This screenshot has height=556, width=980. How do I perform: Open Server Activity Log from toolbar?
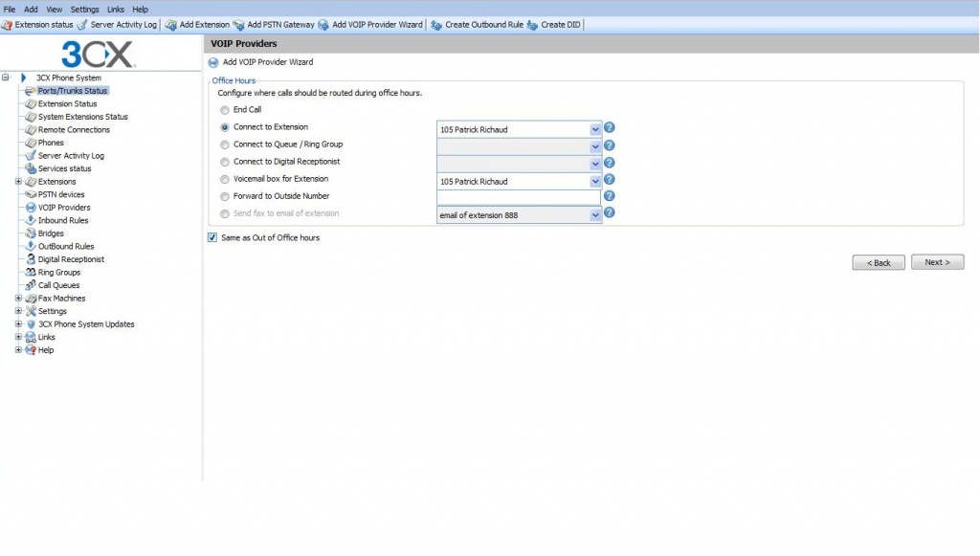(x=82, y=25)
